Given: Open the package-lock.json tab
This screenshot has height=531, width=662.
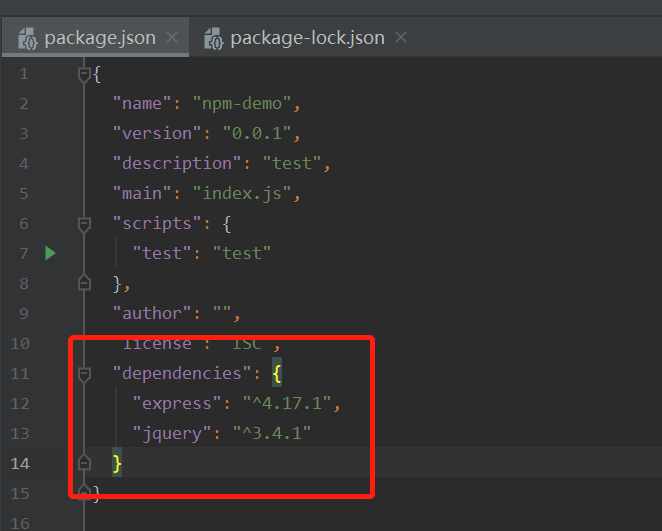Looking at the screenshot, I should [307, 38].
